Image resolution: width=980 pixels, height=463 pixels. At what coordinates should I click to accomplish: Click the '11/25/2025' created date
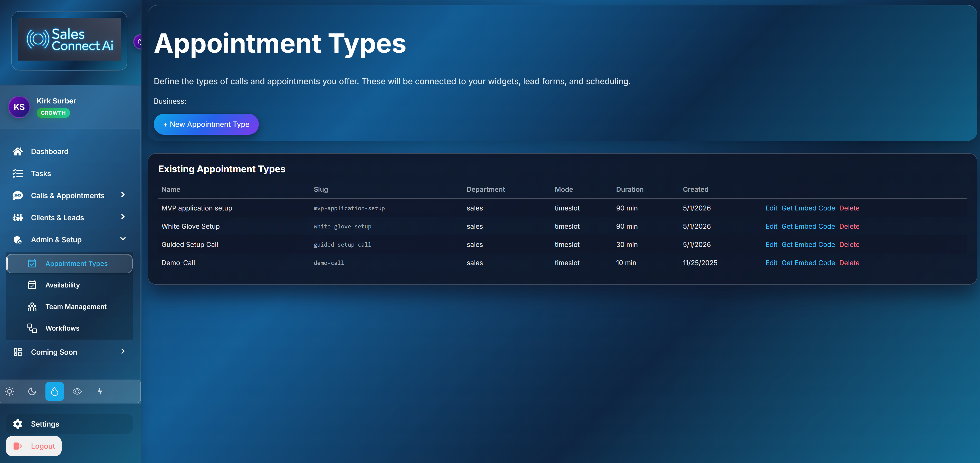[700, 263]
